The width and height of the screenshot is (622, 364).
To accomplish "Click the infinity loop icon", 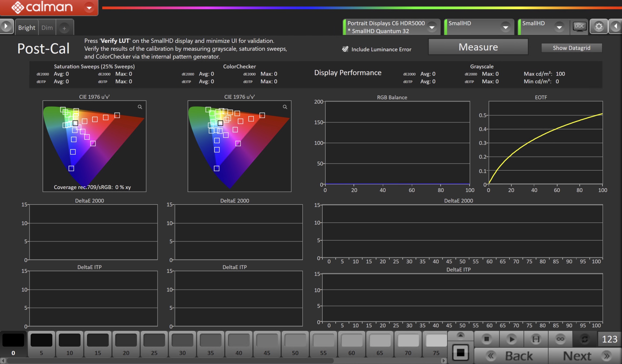I will point(560,339).
